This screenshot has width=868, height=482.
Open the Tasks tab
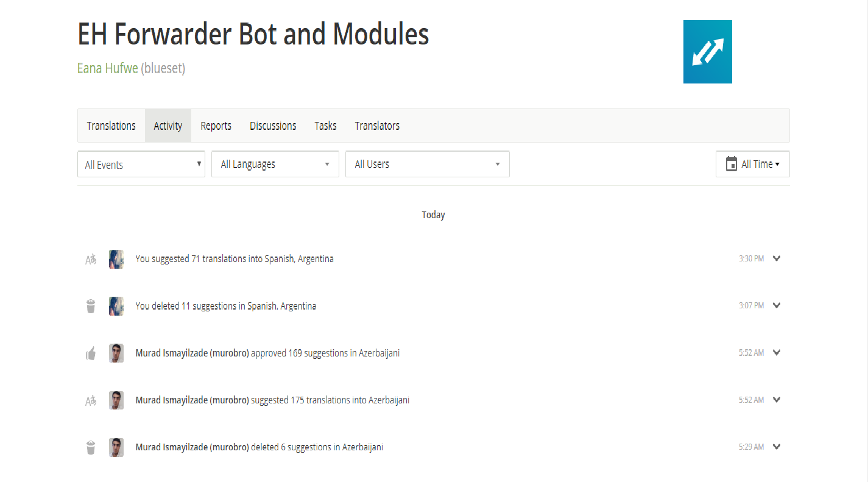click(x=325, y=126)
